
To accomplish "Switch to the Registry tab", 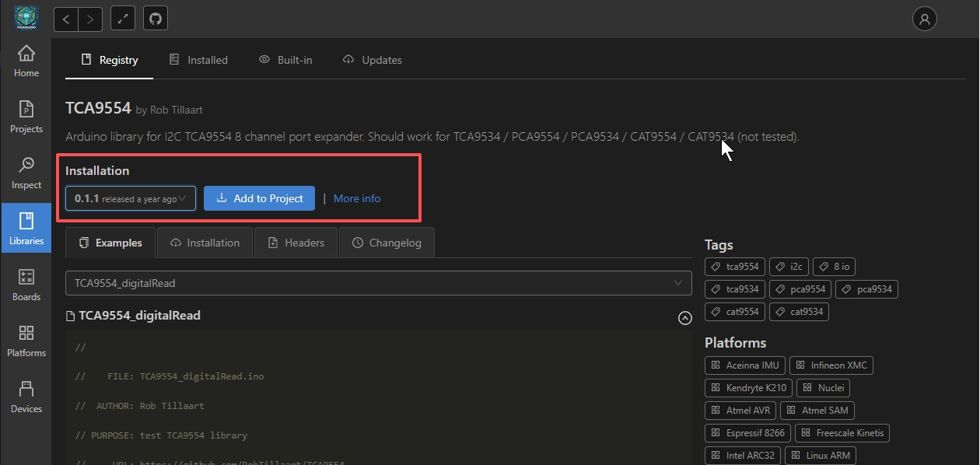I will (x=110, y=60).
